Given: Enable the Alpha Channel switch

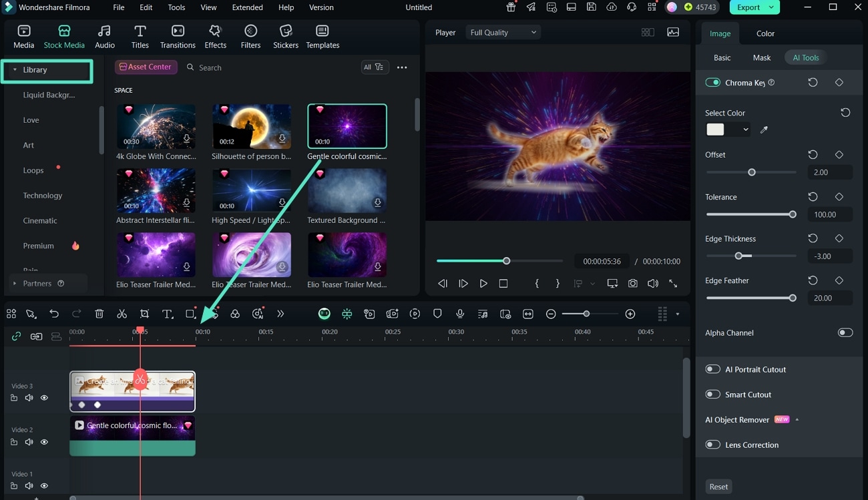Looking at the screenshot, I should 845,332.
